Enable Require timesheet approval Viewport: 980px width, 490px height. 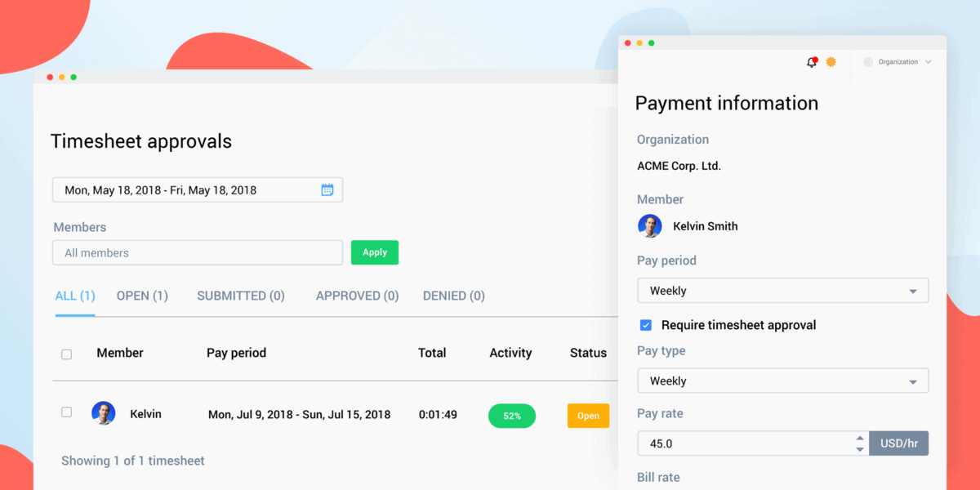click(645, 324)
